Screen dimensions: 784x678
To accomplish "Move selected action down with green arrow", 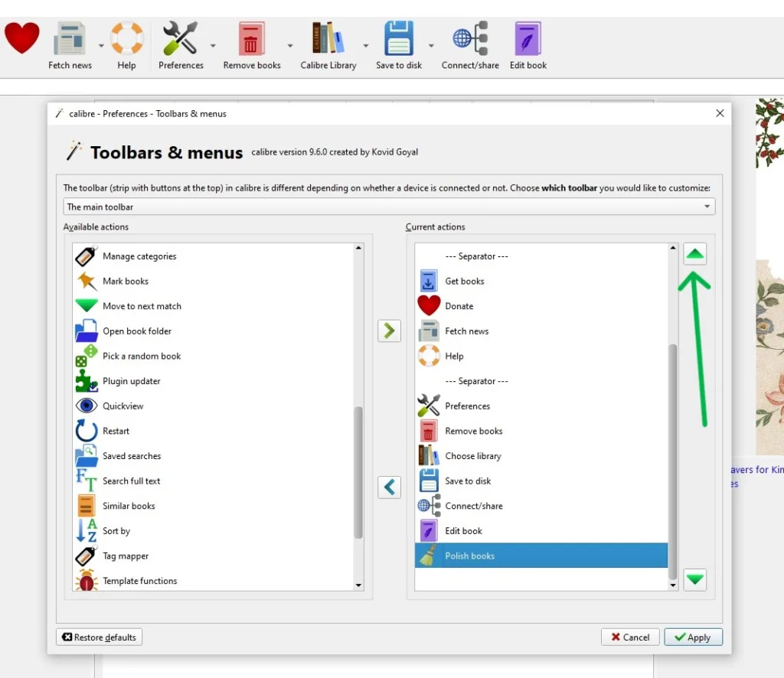I will [695, 579].
